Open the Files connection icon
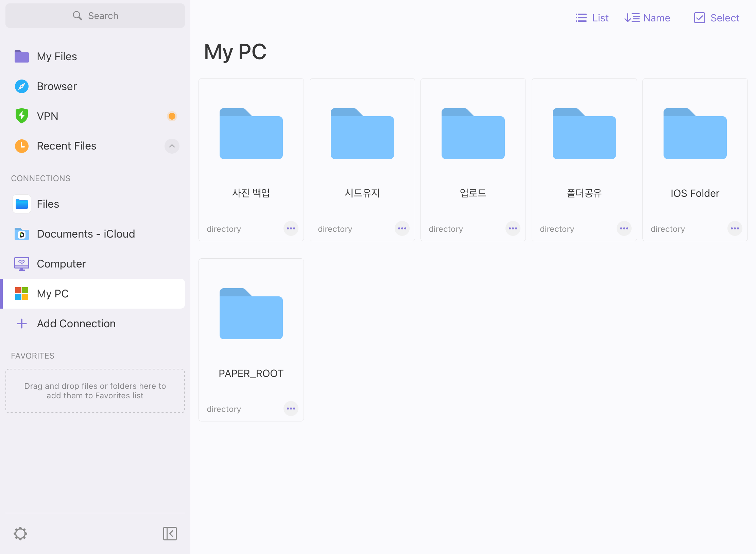 click(x=22, y=204)
